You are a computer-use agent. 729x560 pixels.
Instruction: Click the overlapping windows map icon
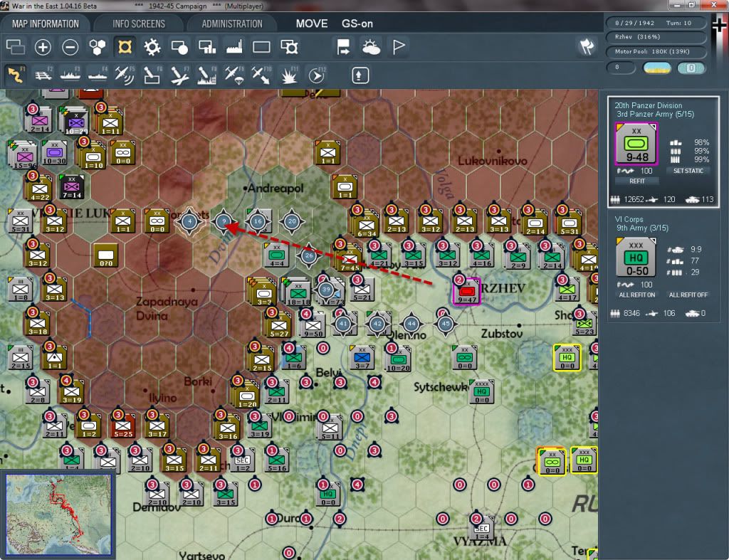pyautogui.click(x=16, y=47)
